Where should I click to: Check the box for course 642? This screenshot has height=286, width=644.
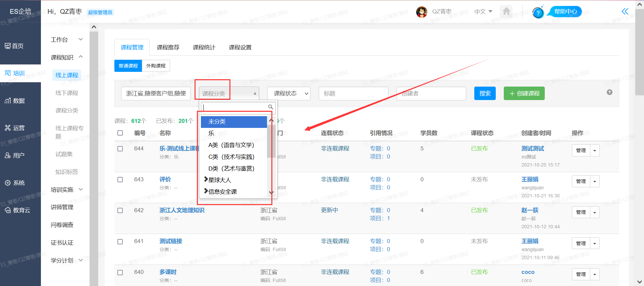point(120,210)
